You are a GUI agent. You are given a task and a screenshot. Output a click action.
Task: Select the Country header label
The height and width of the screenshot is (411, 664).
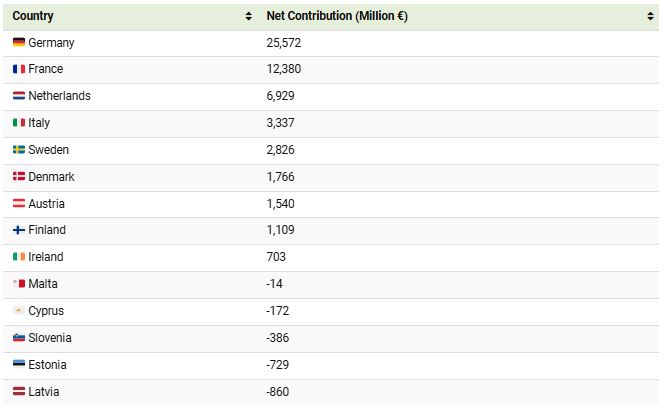33,16
